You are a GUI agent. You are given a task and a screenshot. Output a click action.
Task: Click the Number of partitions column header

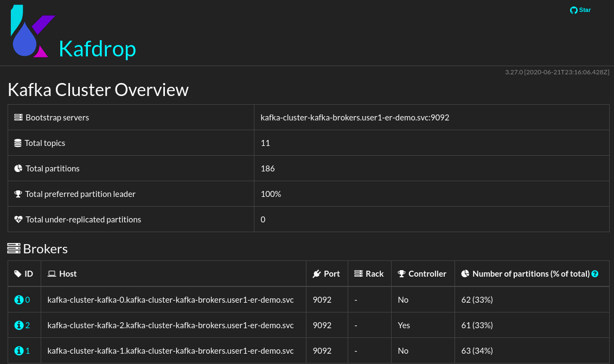click(531, 274)
